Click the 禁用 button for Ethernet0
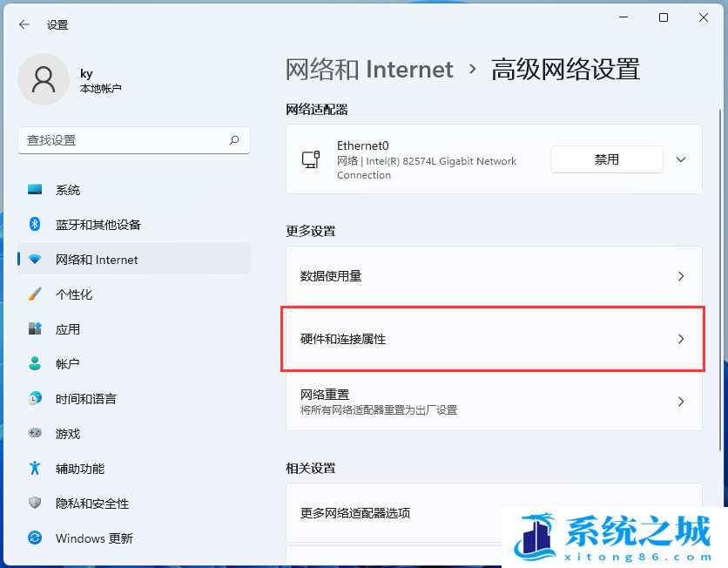The image size is (728, 568). click(x=606, y=159)
